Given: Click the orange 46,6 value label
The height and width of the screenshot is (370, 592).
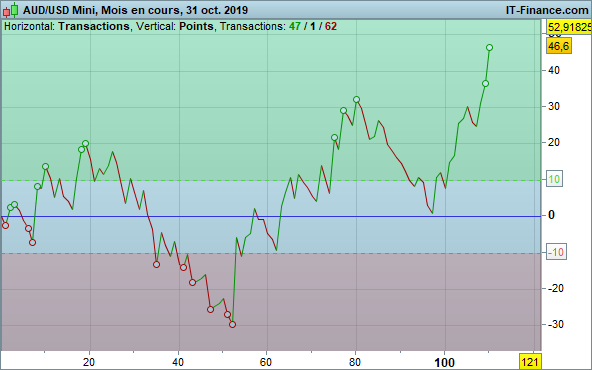Looking at the screenshot, I should point(559,46).
